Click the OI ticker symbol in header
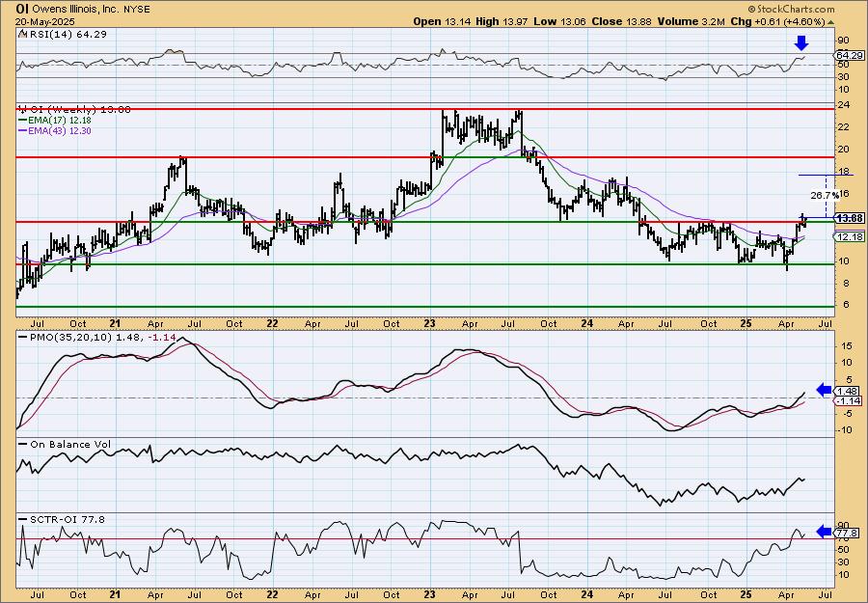This screenshot has height=603, width=868. [x=22, y=9]
